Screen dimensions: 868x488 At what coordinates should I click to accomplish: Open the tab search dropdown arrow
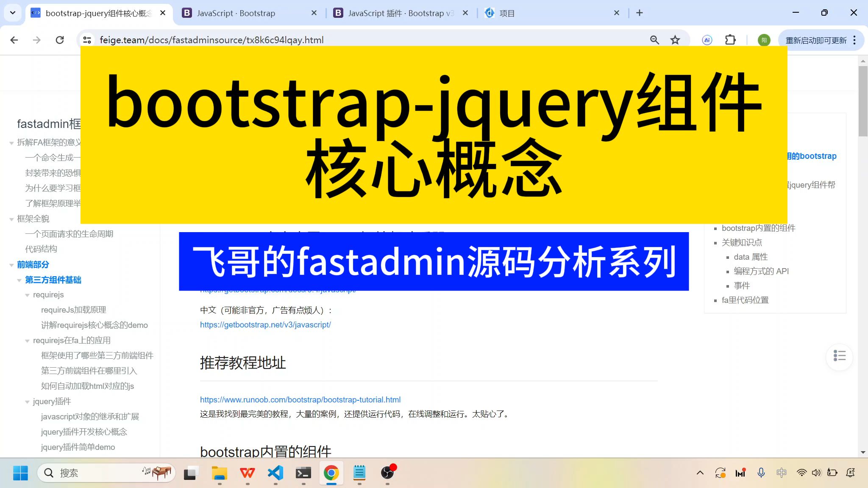click(13, 13)
